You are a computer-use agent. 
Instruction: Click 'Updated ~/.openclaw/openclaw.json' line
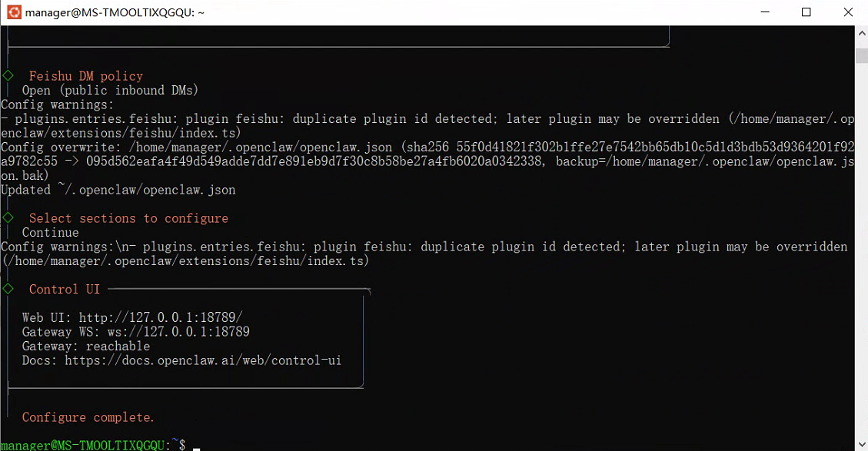(x=118, y=190)
